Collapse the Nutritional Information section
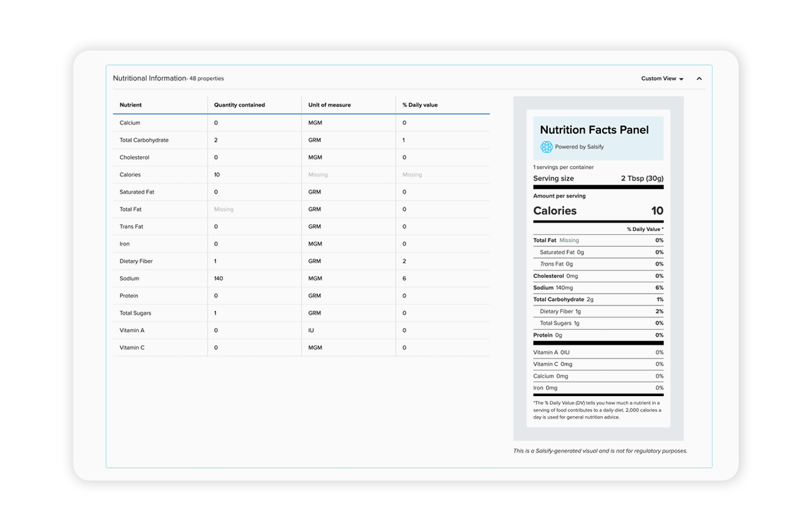 699,78
